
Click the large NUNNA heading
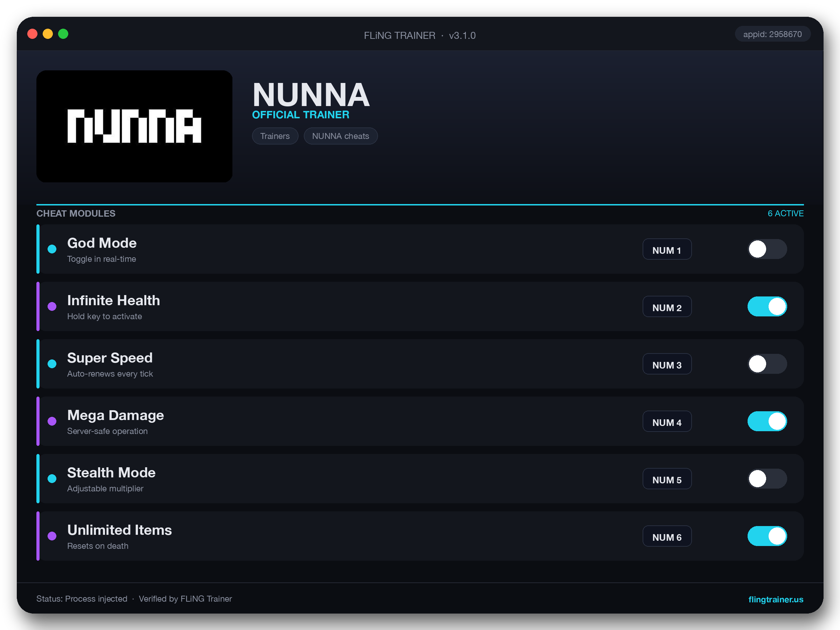(311, 94)
